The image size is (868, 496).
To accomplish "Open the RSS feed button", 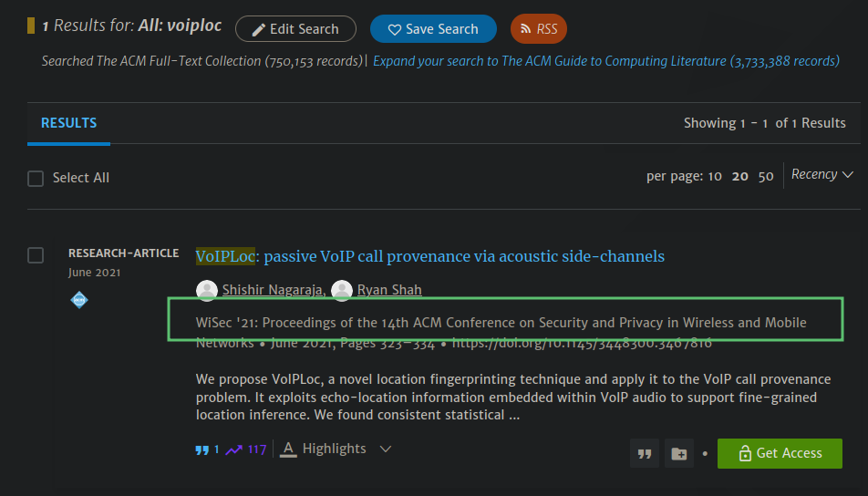I will [538, 29].
